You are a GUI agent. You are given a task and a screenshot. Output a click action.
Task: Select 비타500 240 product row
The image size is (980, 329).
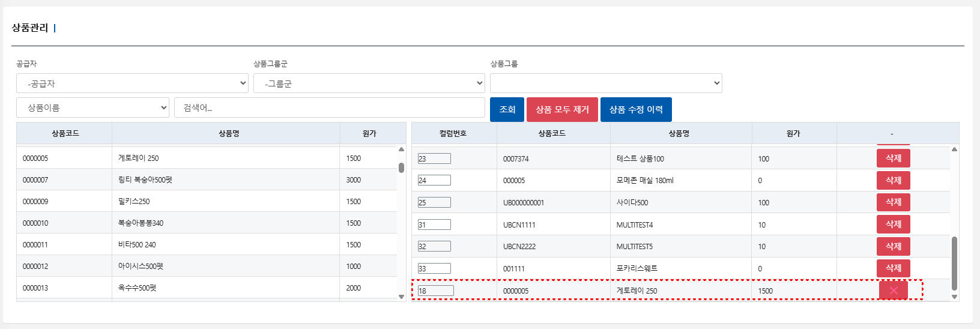point(207,244)
